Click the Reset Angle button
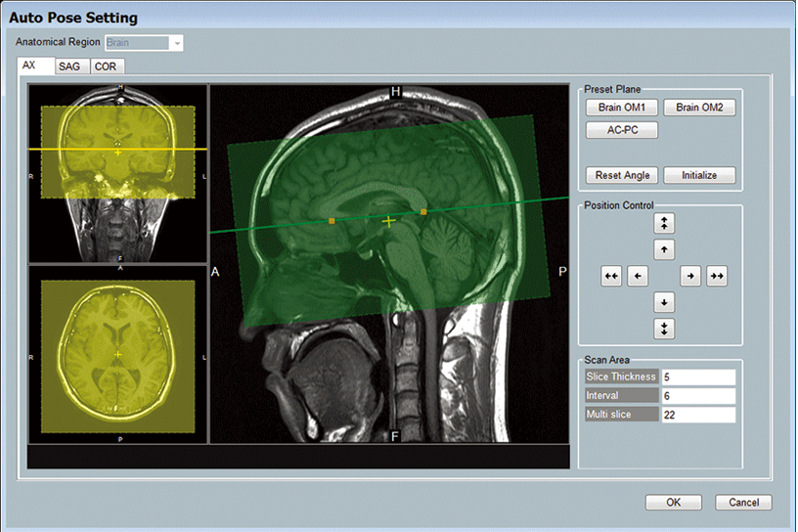This screenshot has width=798, height=532. (621, 176)
